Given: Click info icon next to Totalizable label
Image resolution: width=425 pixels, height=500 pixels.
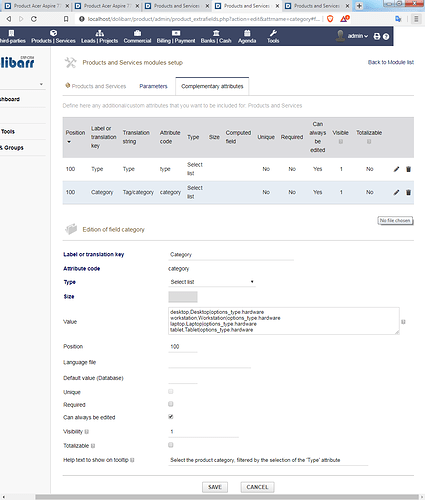Looking at the screenshot, I should (93, 446).
